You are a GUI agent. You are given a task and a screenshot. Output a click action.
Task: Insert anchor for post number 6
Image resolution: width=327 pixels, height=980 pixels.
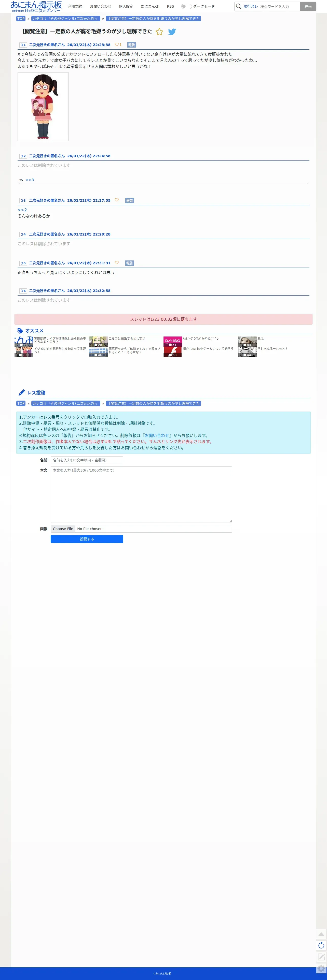tap(23, 291)
